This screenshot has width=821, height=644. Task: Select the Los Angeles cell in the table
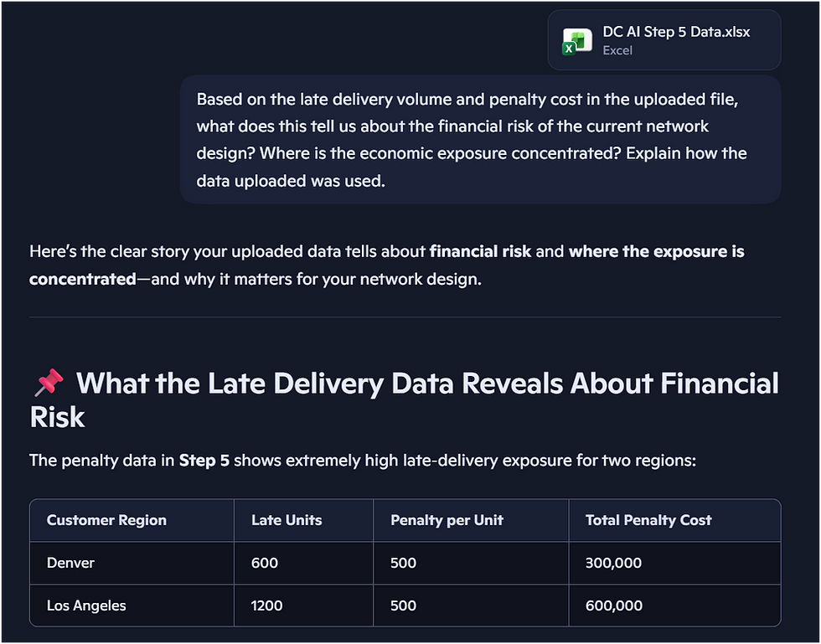pyautogui.click(x=86, y=605)
